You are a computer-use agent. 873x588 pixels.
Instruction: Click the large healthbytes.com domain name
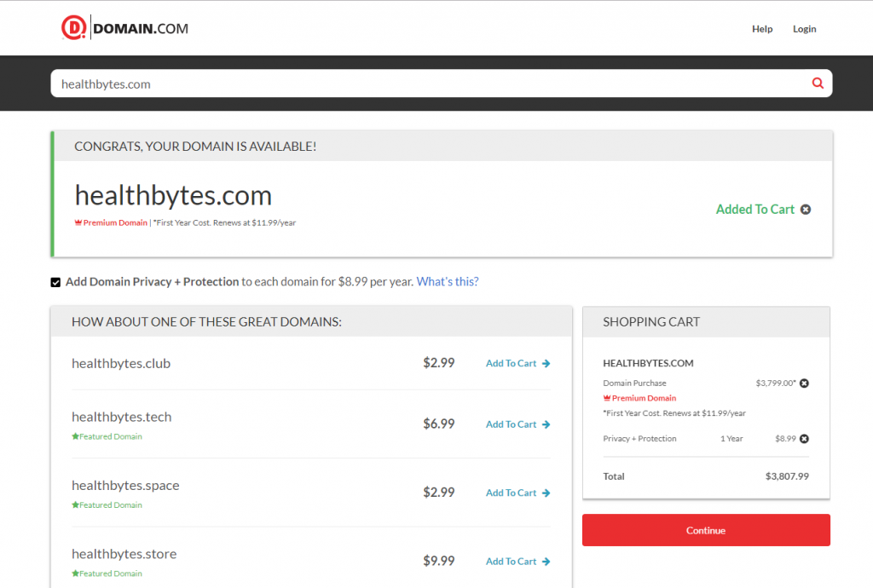pos(173,195)
